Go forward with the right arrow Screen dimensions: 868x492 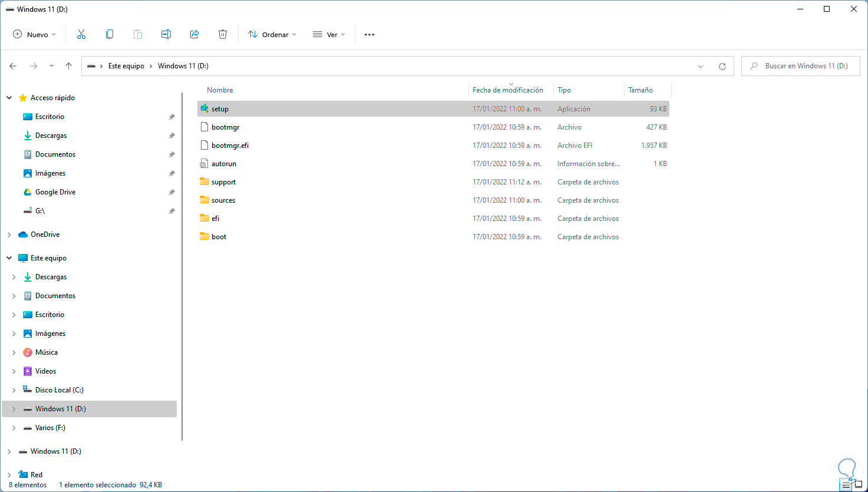coord(34,66)
